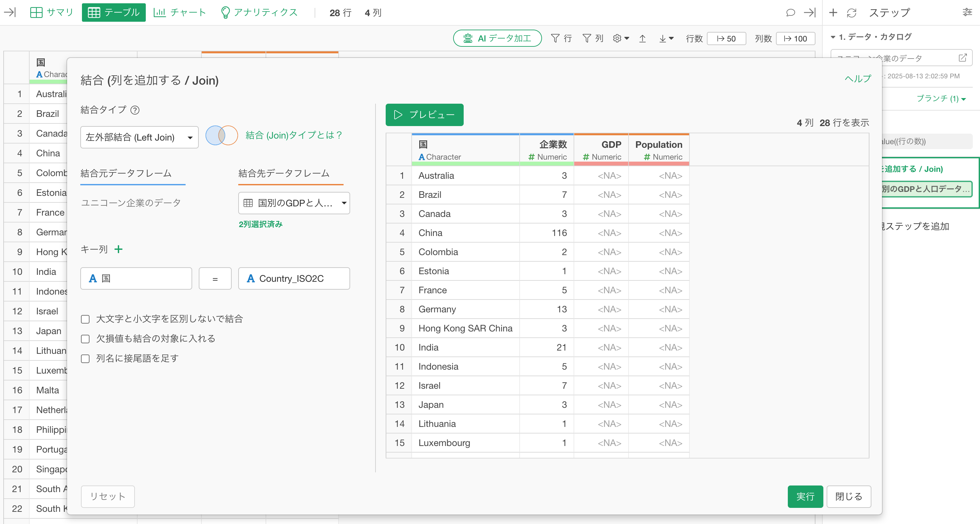This screenshot has width=980, height=524.
Task: Open the gear settings dropdown
Action: [x=621, y=38]
